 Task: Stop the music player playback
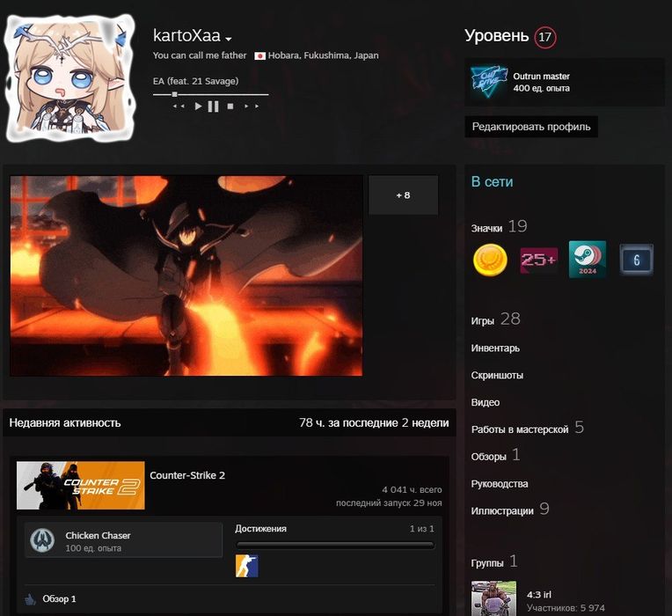[x=230, y=106]
